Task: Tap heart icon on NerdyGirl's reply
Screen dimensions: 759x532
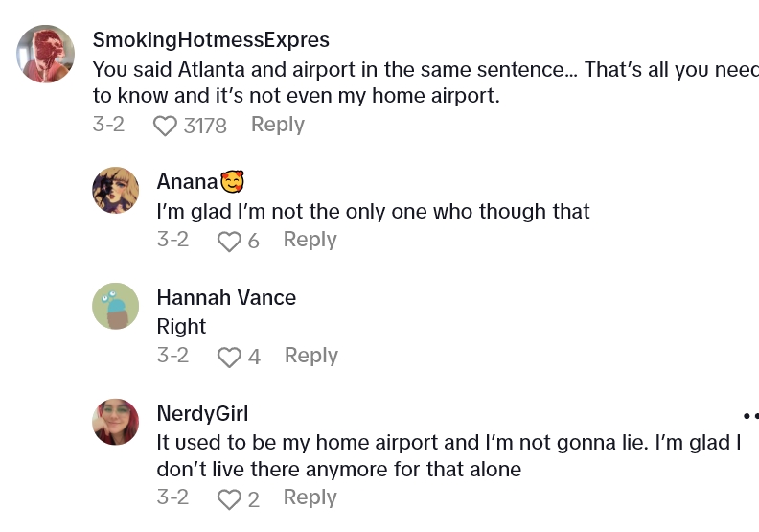Action: pos(229,499)
